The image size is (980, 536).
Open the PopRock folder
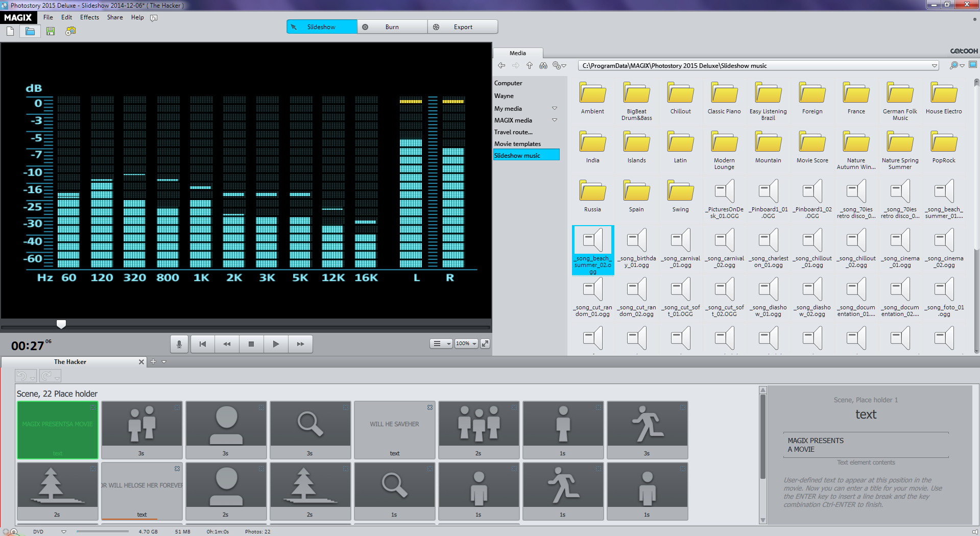tap(944, 147)
